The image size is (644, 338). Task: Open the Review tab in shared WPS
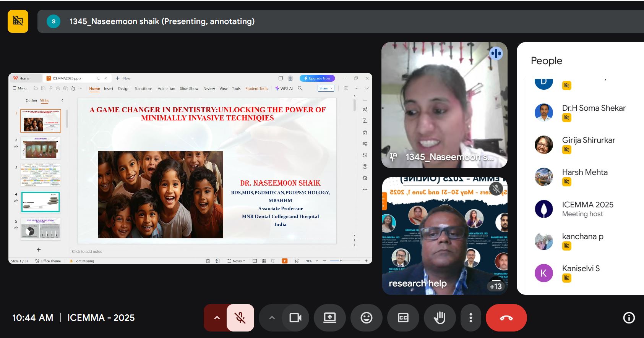click(209, 88)
